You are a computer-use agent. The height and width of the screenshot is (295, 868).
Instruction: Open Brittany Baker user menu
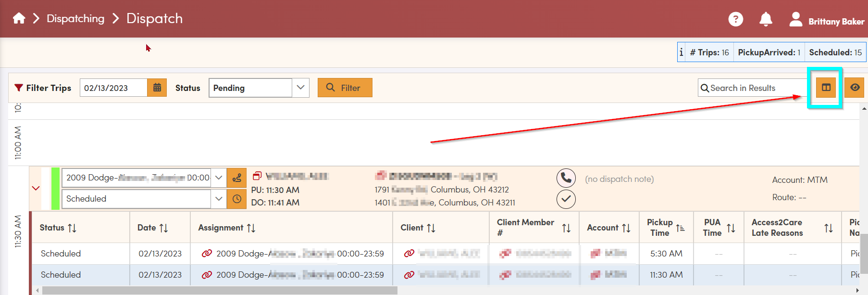[x=827, y=21]
